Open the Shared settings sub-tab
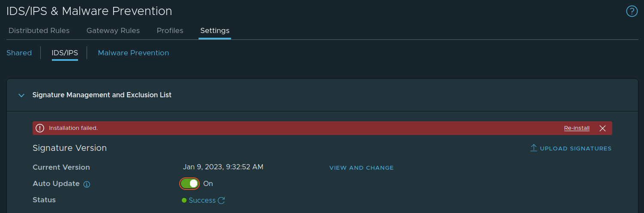Image resolution: width=644 pixels, height=213 pixels. click(x=19, y=53)
